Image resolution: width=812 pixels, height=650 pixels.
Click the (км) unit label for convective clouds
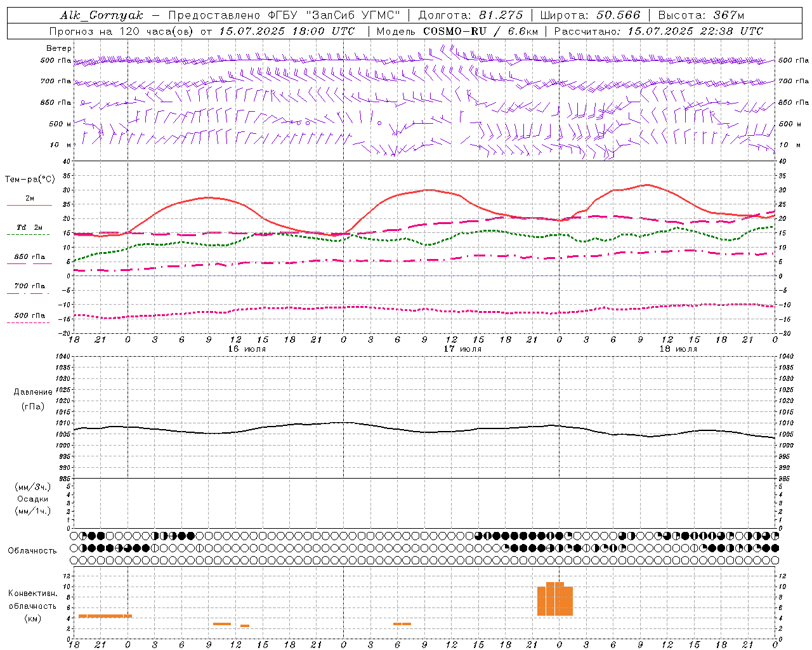click(32, 618)
